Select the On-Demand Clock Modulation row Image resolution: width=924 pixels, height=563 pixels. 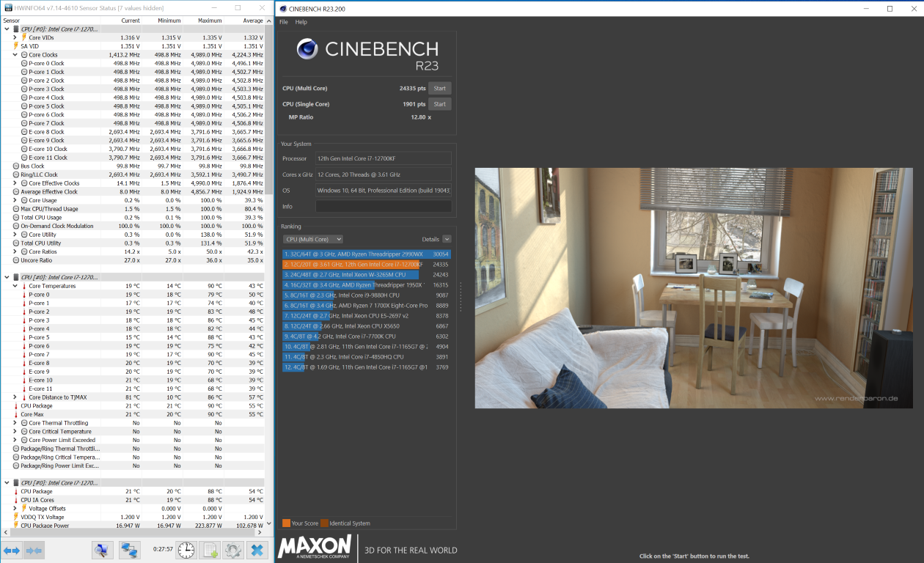[x=133, y=226]
